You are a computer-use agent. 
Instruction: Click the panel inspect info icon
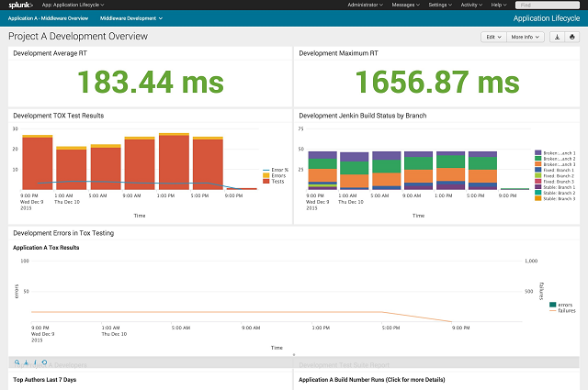(x=35, y=362)
